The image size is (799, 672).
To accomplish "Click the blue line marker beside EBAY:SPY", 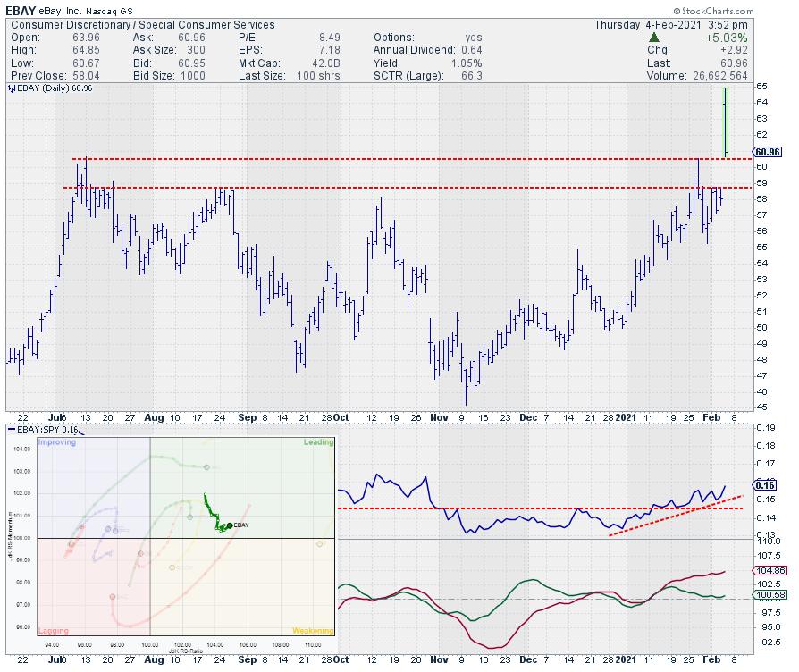I will [x=12, y=430].
